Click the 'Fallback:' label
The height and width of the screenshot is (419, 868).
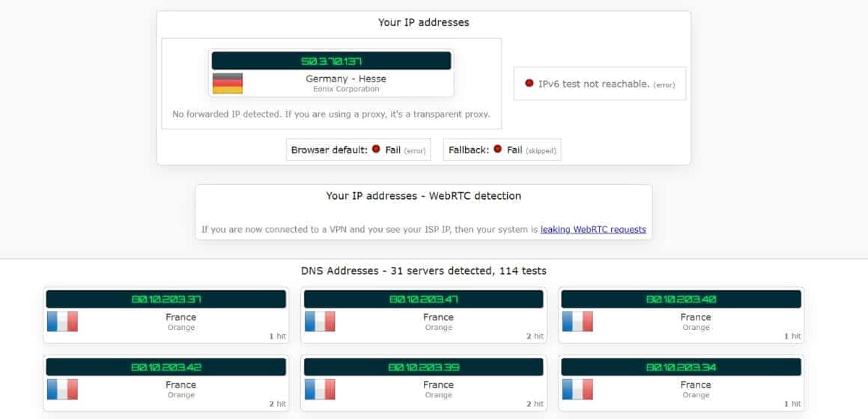469,150
